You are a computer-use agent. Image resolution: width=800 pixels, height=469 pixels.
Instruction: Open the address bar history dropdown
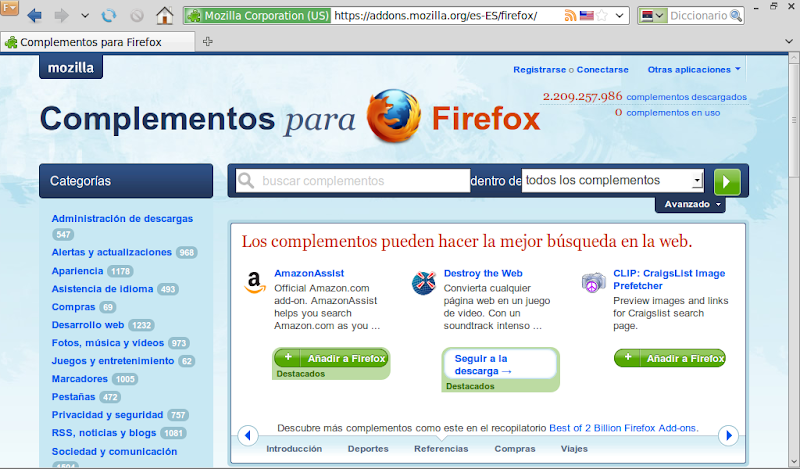619,16
